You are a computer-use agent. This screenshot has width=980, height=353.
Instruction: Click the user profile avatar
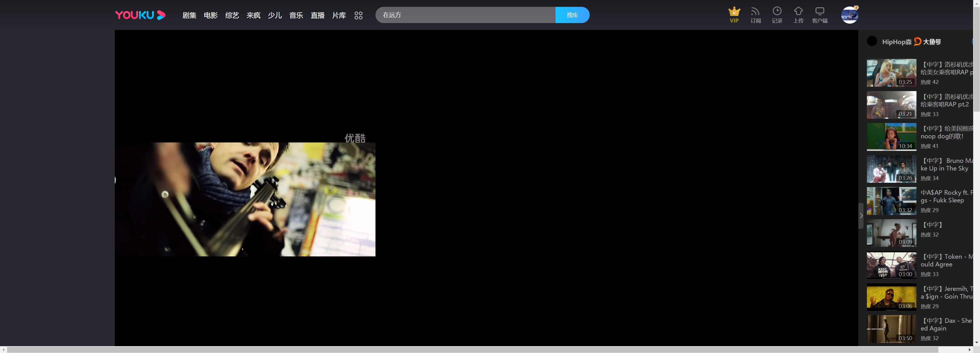click(849, 15)
